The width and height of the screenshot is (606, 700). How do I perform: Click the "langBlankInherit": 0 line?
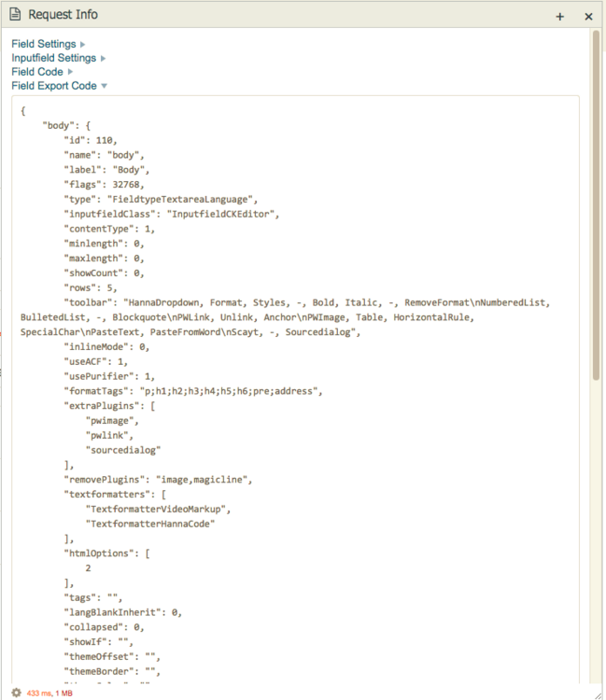123,612
